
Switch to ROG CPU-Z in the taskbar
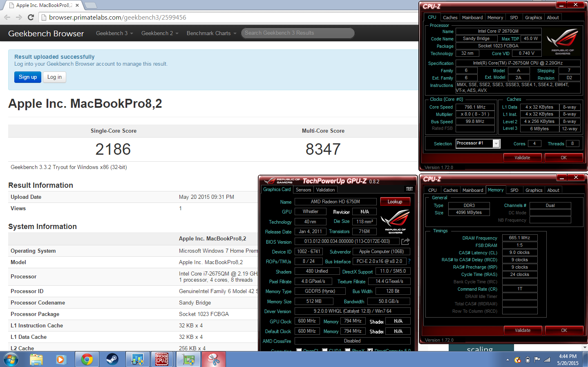pos(162,360)
